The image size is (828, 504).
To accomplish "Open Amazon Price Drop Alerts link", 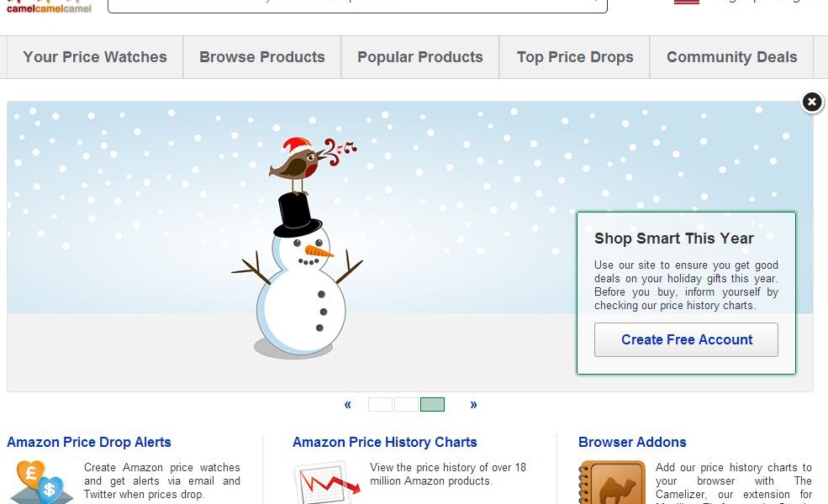I will [x=89, y=442].
